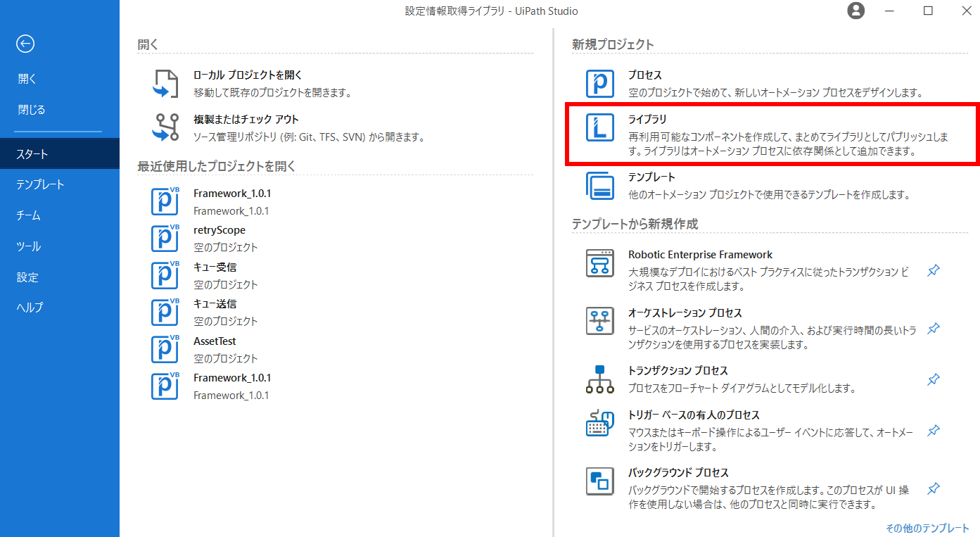The height and width of the screenshot is (537, 980).
Task: Click the AssetTest project icon
Action: (x=166, y=348)
